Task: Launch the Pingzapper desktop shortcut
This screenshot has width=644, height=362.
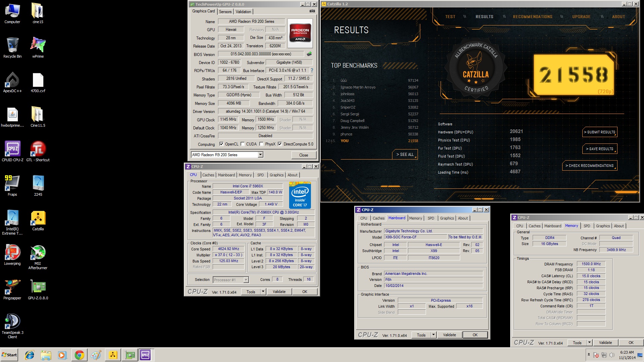Action: [12, 290]
